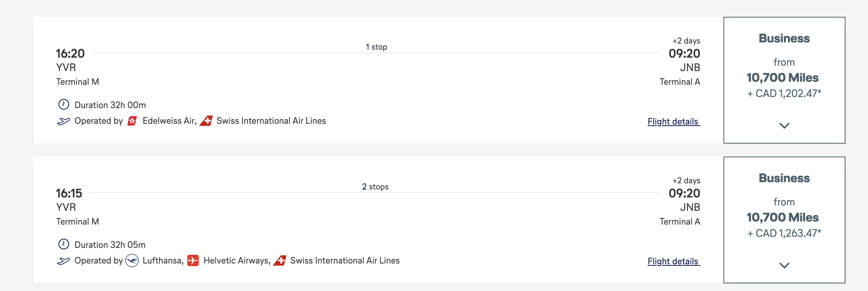Click the clock icon beside Duration 32h 05m
The image size is (868, 291).
(x=64, y=244)
